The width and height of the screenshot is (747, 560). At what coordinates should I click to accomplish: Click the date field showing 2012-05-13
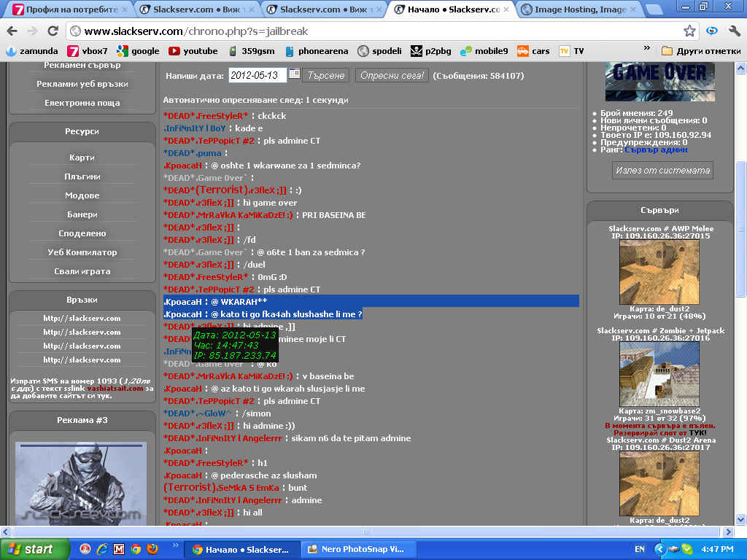pyautogui.click(x=258, y=75)
